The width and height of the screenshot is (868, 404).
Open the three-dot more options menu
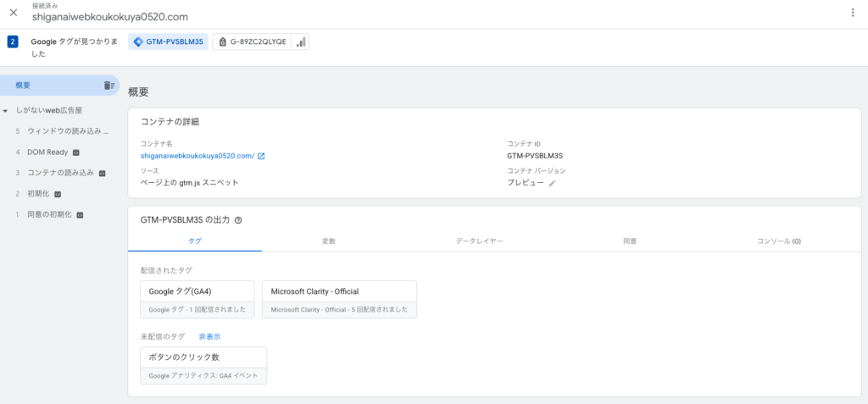853,13
